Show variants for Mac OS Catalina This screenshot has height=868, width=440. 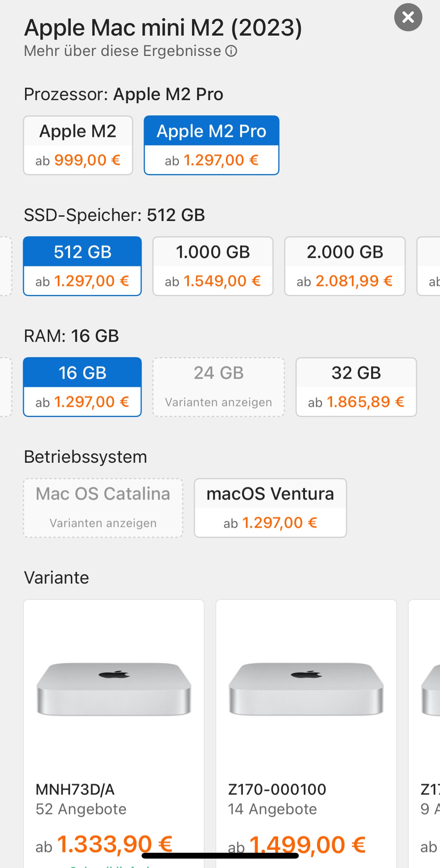[x=103, y=508]
